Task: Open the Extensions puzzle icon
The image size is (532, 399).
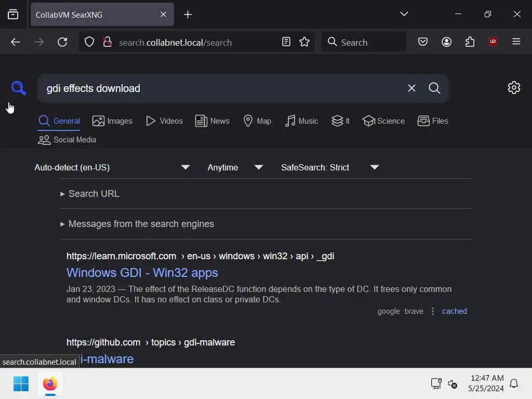Action: pos(470,42)
